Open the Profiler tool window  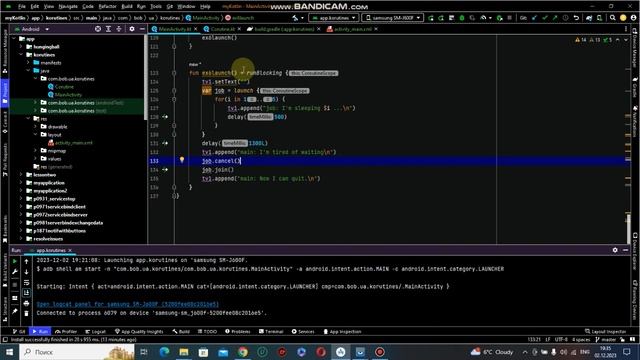(66, 331)
